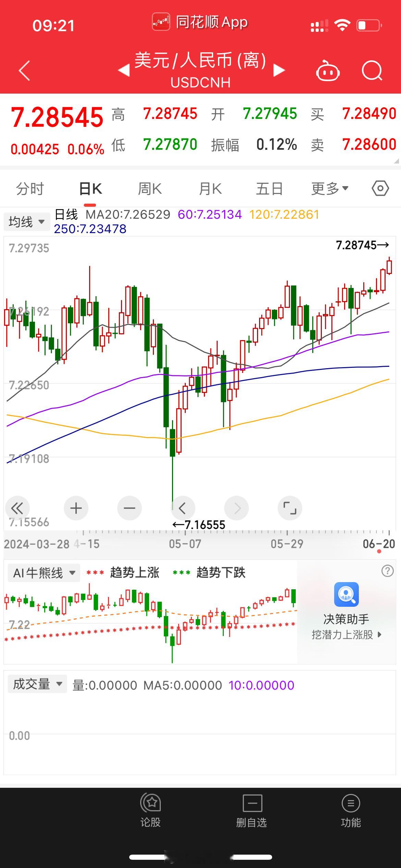Open chart settings hexagon icon
401x868 pixels.
(x=380, y=189)
